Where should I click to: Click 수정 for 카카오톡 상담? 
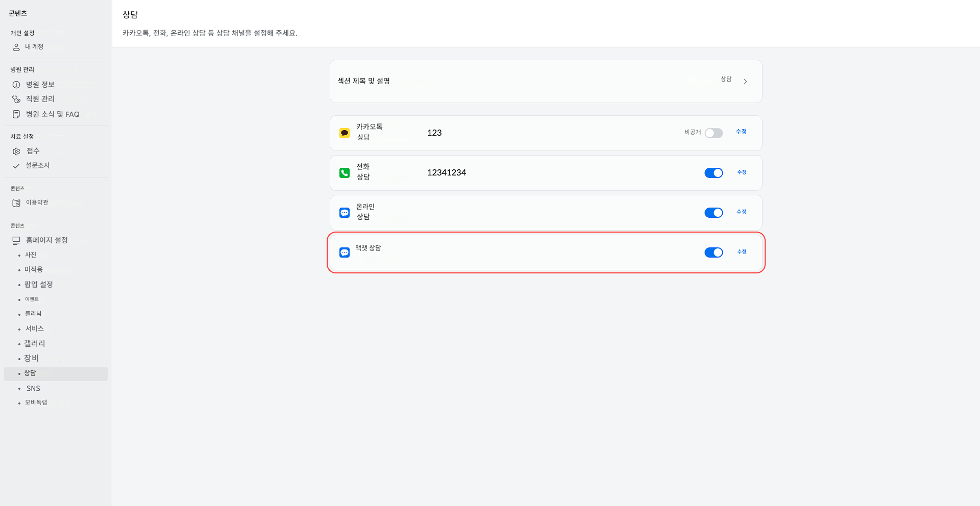click(741, 132)
